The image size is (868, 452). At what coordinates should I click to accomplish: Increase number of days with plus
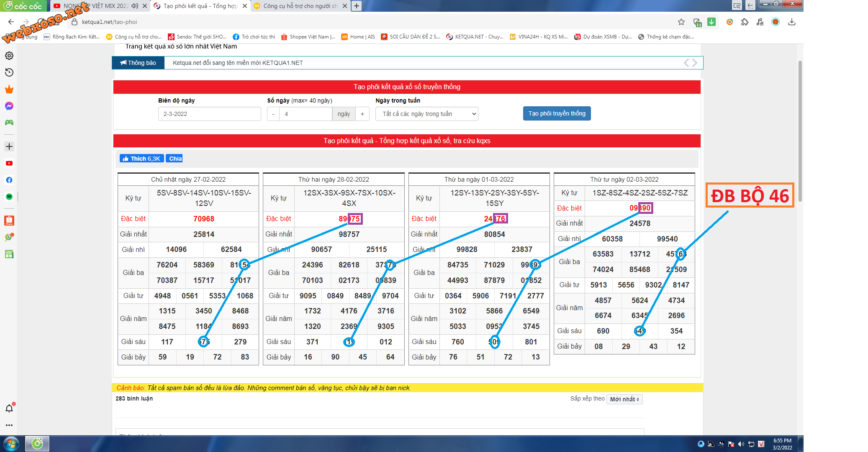coord(362,114)
